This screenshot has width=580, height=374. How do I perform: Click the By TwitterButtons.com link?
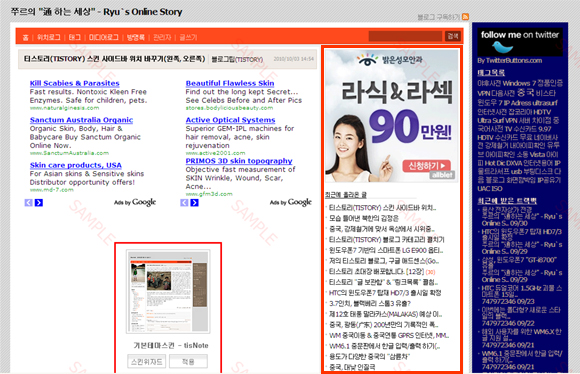(x=509, y=61)
